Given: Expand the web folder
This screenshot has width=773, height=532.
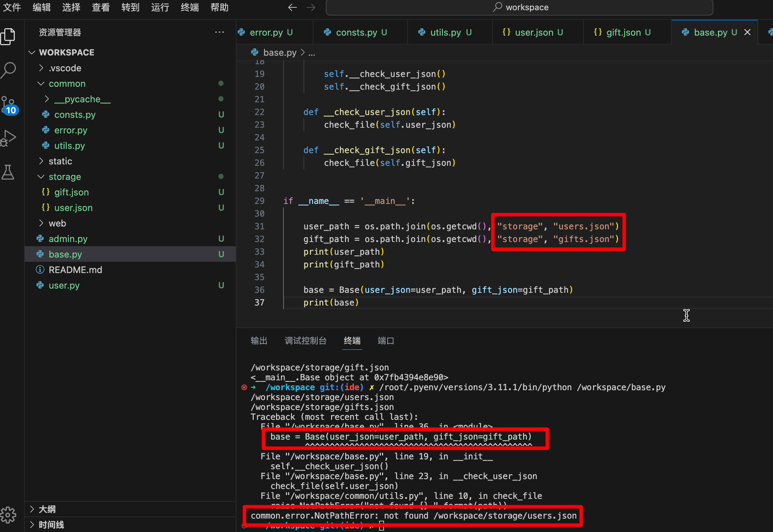Looking at the screenshot, I should pyautogui.click(x=131, y=223).
